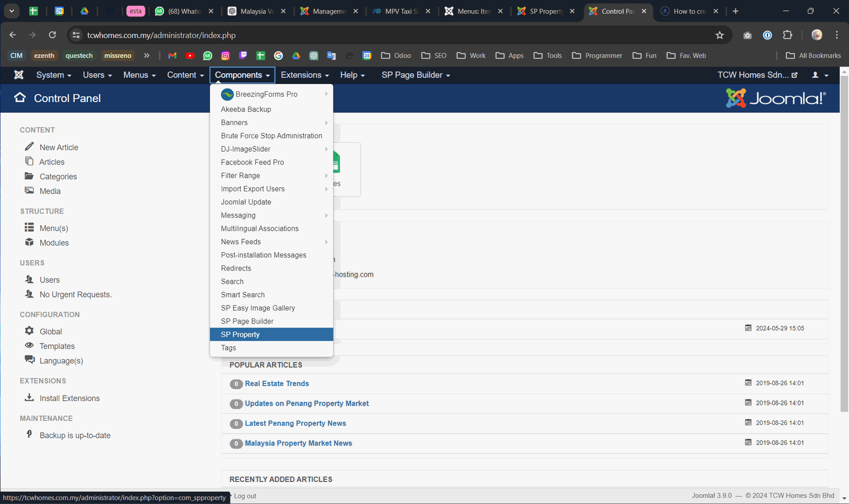Screen dimensions: 849x504
Task: Click the browser back arrow
Action: point(13,35)
